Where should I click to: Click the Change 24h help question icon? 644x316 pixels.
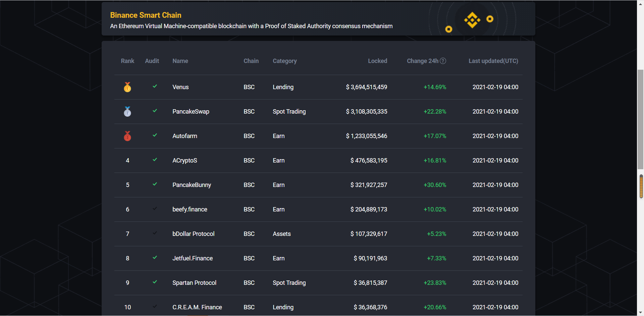(x=443, y=61)
